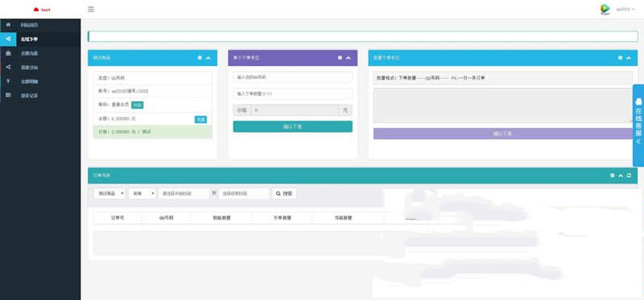Open the first product dropdown in order list
The width and height of the screenshot is (644, 300).
(x=109, y=193)
